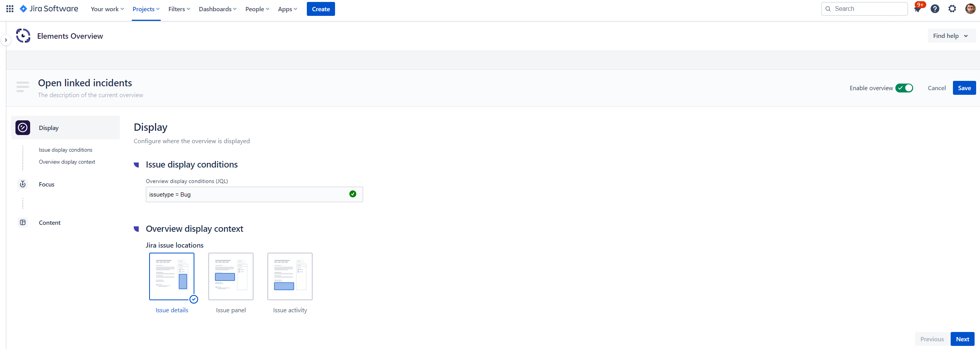Select the Issue panel location
The image size is (980, 349).
tap(231, 277)
